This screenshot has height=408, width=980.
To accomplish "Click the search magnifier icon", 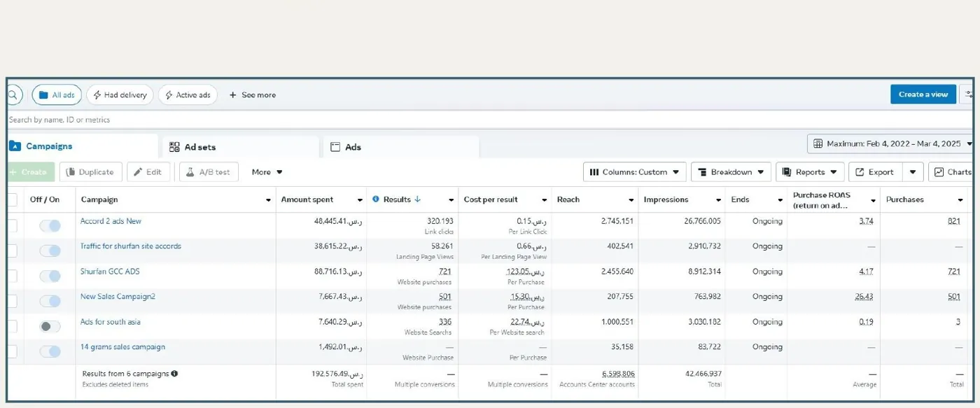I will pos(13,94).
